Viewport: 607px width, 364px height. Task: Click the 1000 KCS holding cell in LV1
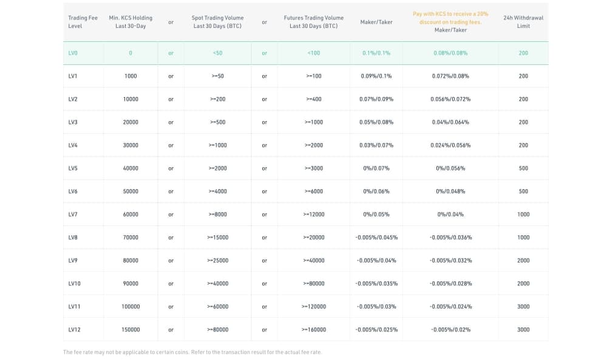coord(131,76)
